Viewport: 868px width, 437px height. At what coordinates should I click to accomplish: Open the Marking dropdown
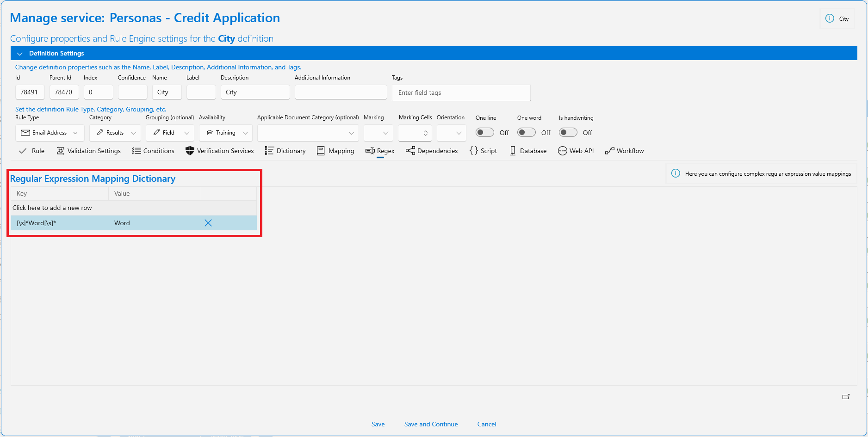378,133
